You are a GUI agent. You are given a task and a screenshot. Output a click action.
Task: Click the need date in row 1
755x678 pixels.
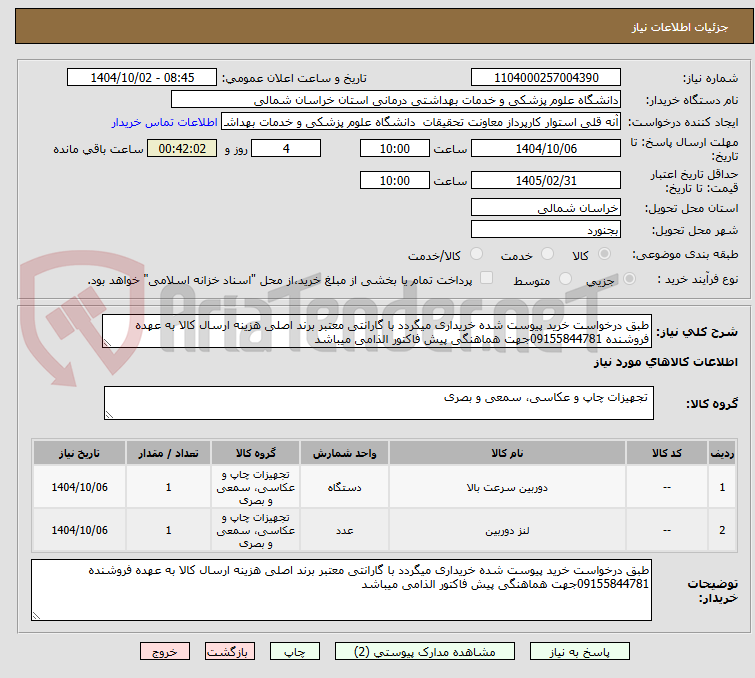coord(79,487)
